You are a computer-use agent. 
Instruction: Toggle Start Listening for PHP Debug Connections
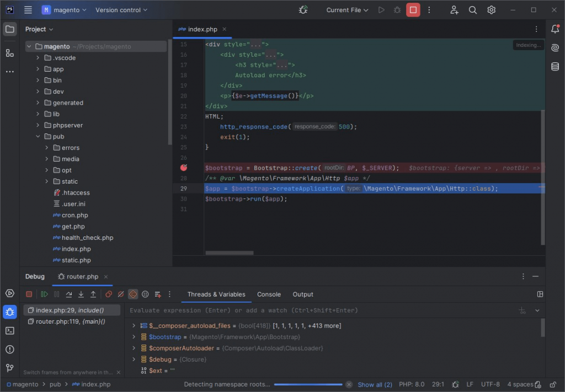point(303,10)
